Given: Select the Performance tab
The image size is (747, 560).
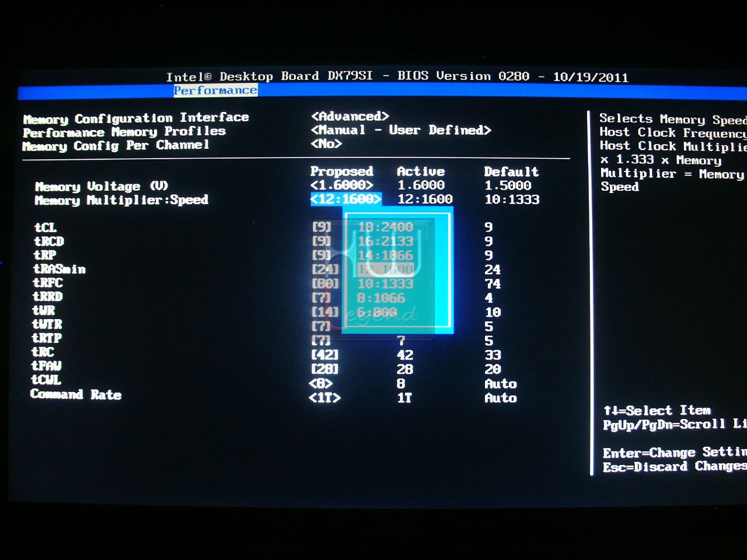Looking at the screenshot, I should pyautogui.click(x=215, y=90).
